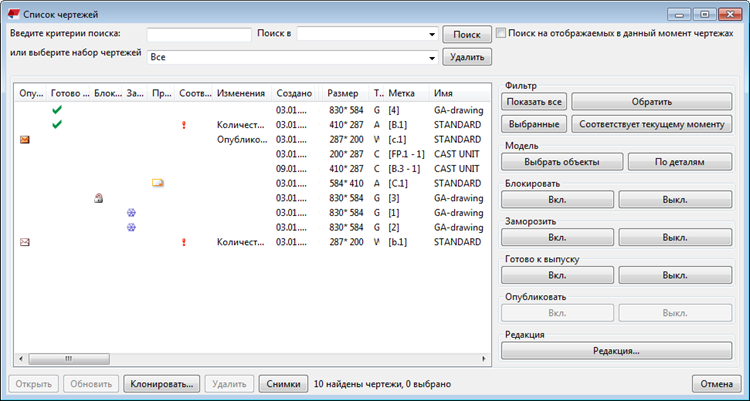Click the snowflake freeze icon in row [2]

pos(131,228)
